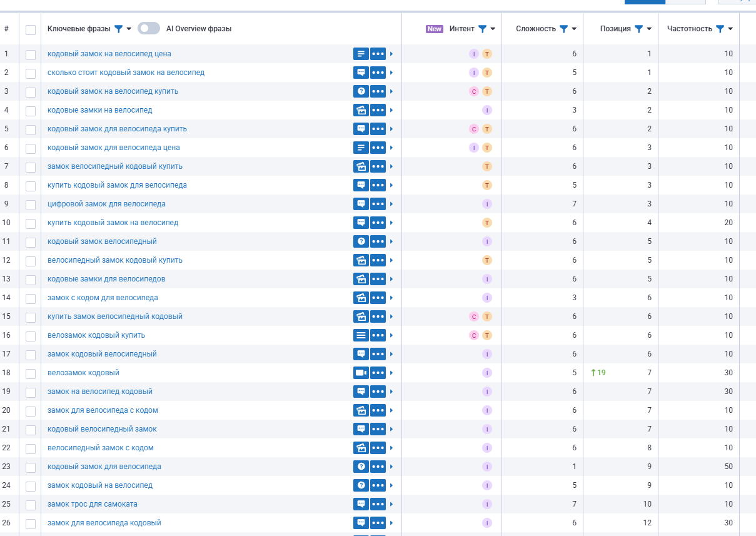Click Частотность column header label
The height and width of the screenshot is (536, 756).
[x=690, y=29]
